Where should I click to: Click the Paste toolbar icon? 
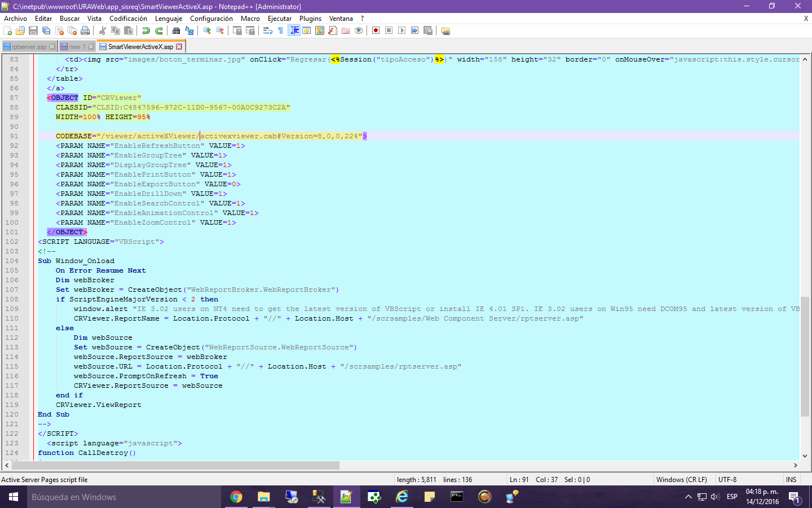click(129, 30)
